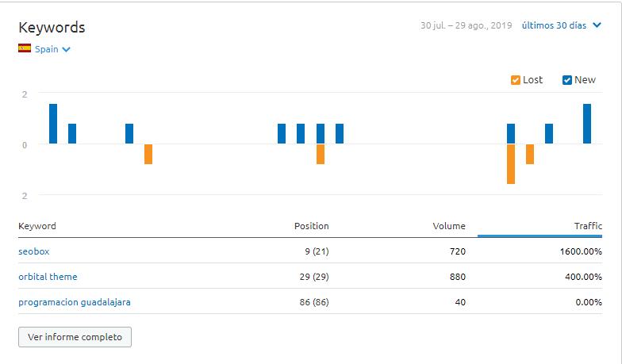Sort table by Traffic column
622x364 pixels.
point(588,226)
